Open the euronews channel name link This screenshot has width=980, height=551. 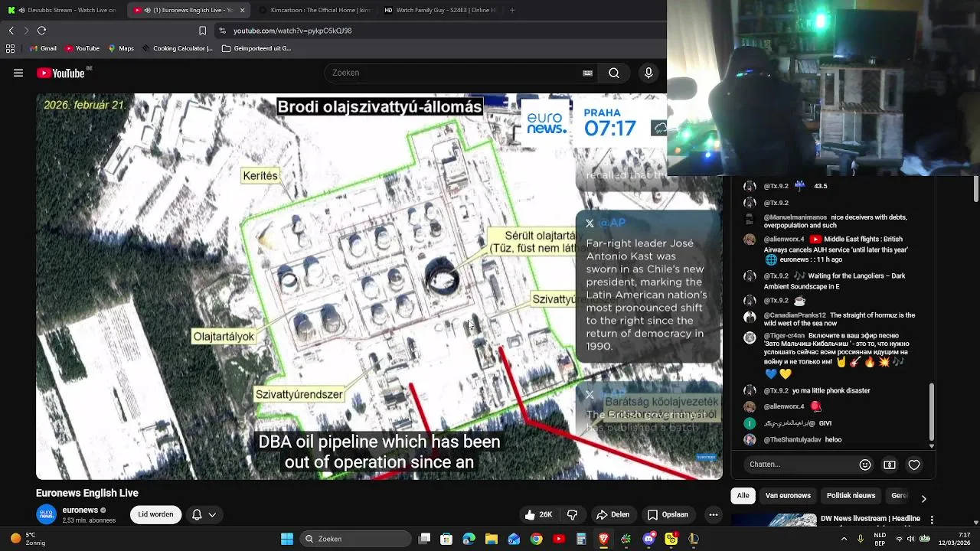[x=80, y=510]
